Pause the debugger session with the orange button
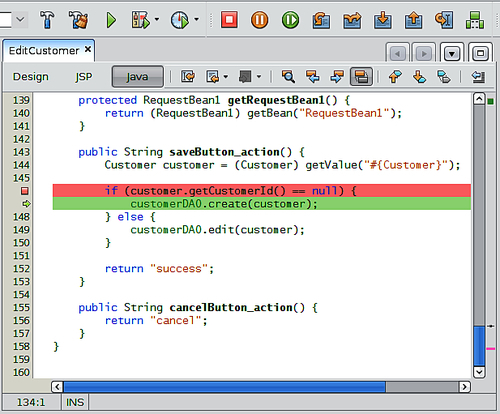The image size is (500, 414). pos(259,20)
